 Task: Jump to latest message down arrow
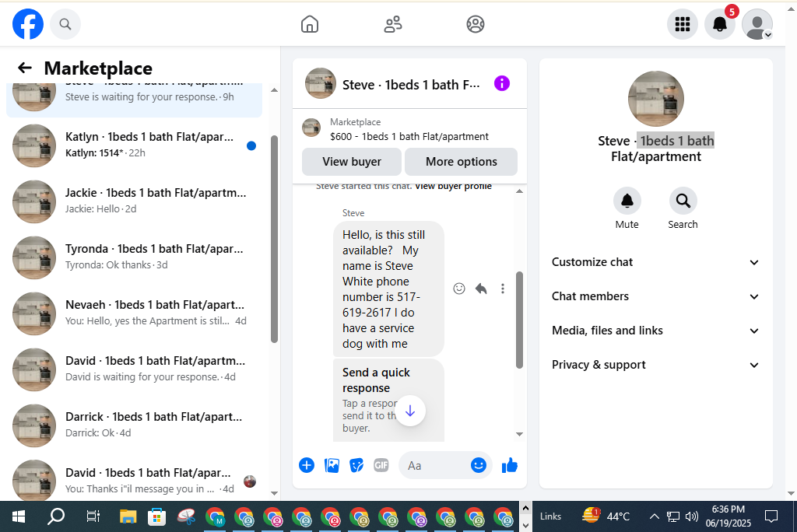point(410,411)
